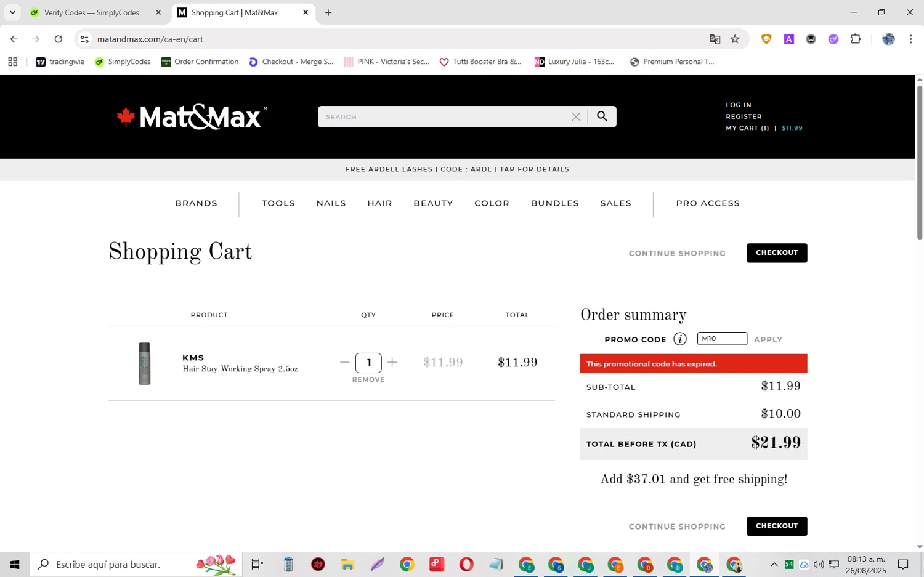View site information icon in address bar

coord(85,39)
